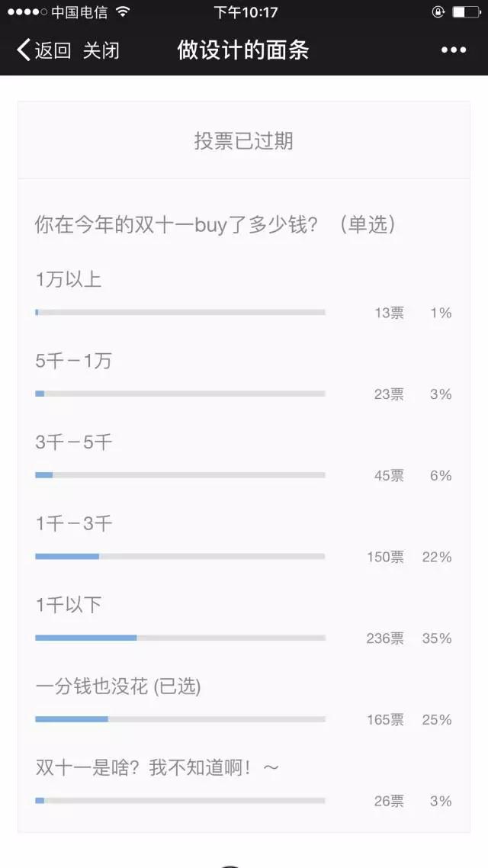Click the 1千－3千 result bar
This screenshot has width=488, height=868.
click(x=180, y=556)
